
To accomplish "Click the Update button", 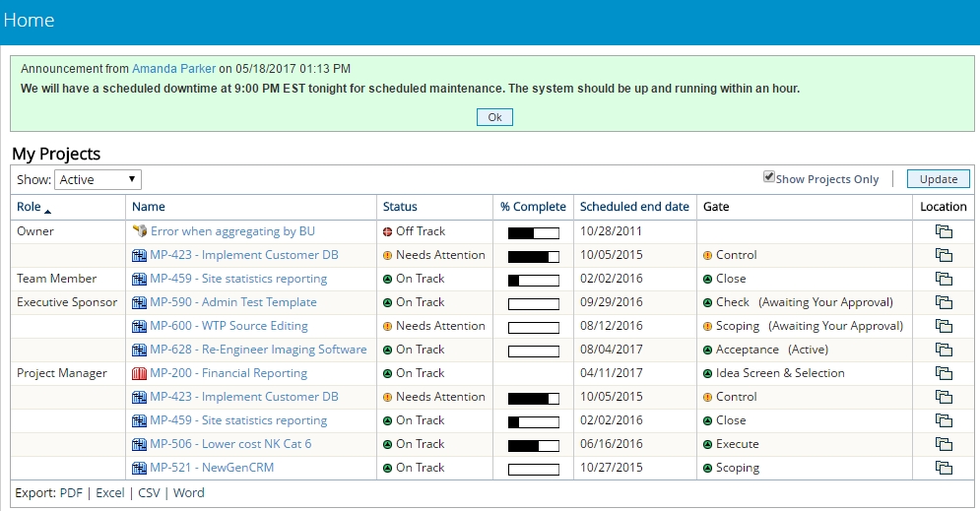I will click(938, 179).
